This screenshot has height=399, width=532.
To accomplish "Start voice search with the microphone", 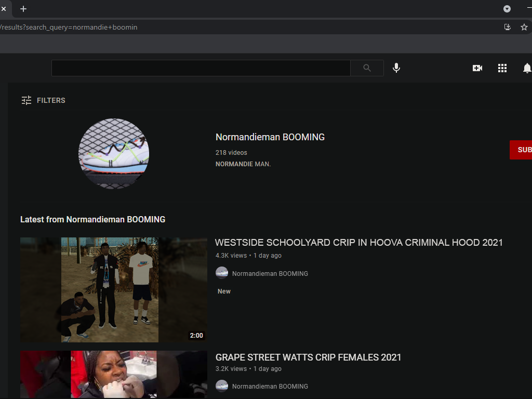I will pos(396,68).
